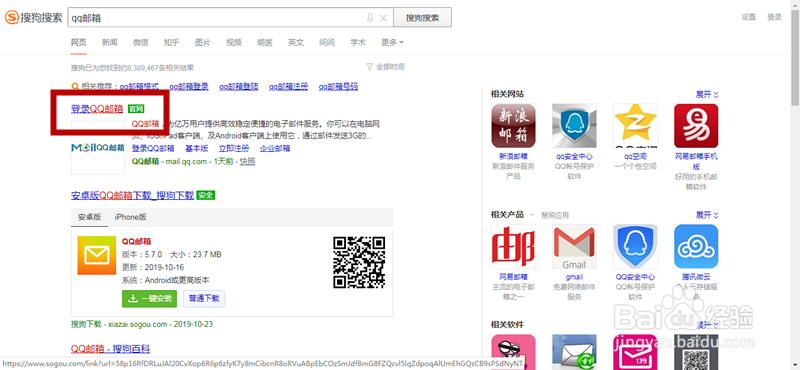Viewport: 800px width, 370px height.
Task: Open the QQ邮箱 - 搜狗百科 result
Action: [110, 349]
